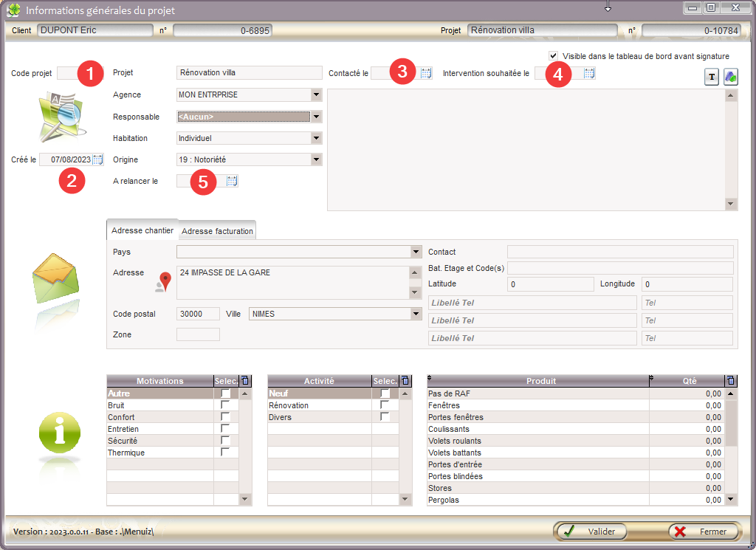Screen dimensions: 756x550
Task: Click the application clover icon in title bar
Action: [x=13, y=10]
